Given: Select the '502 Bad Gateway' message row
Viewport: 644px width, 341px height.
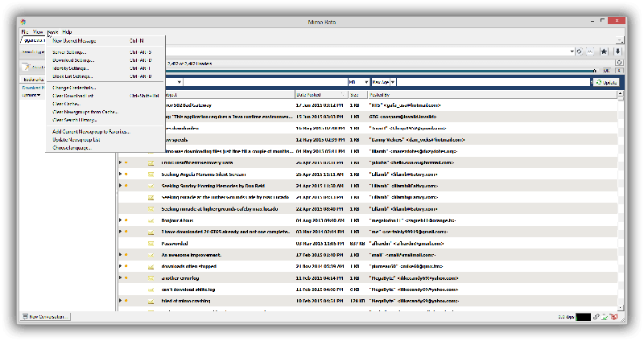Looking at the screenshot, I should coord(368,105).
